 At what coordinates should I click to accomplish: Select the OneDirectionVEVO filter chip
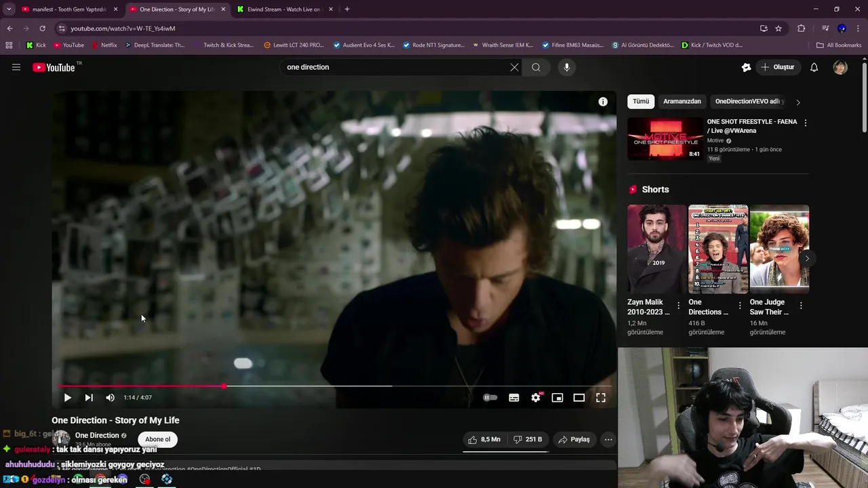point(749,102)
